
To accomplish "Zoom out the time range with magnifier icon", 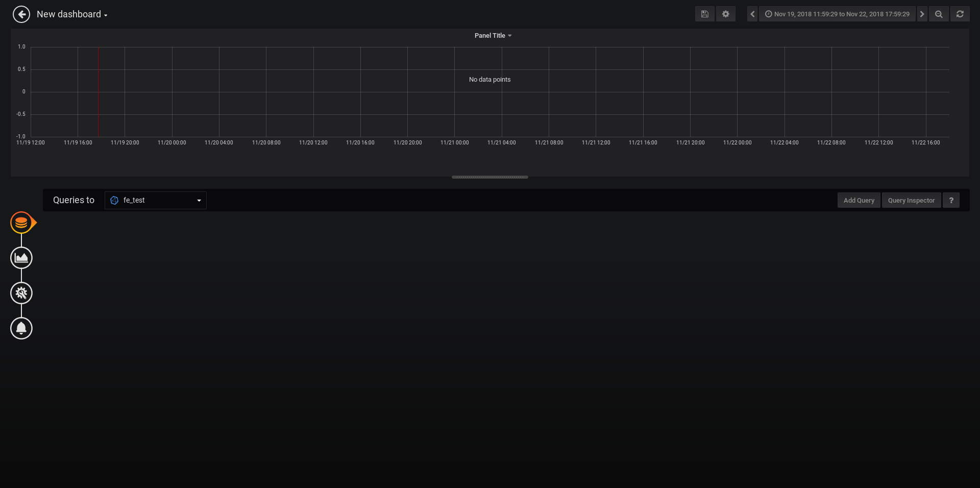I will 939,14.
